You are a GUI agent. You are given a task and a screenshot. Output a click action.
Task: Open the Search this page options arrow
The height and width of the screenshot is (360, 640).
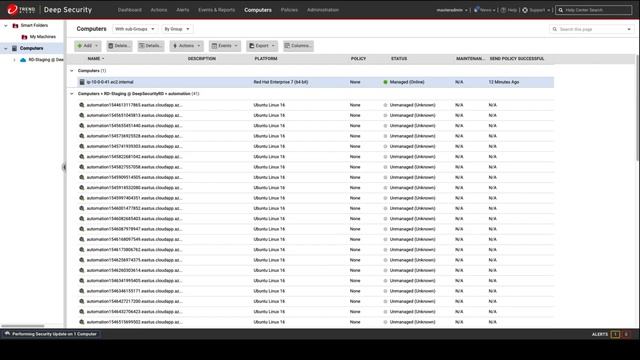(x=629, y=29)
